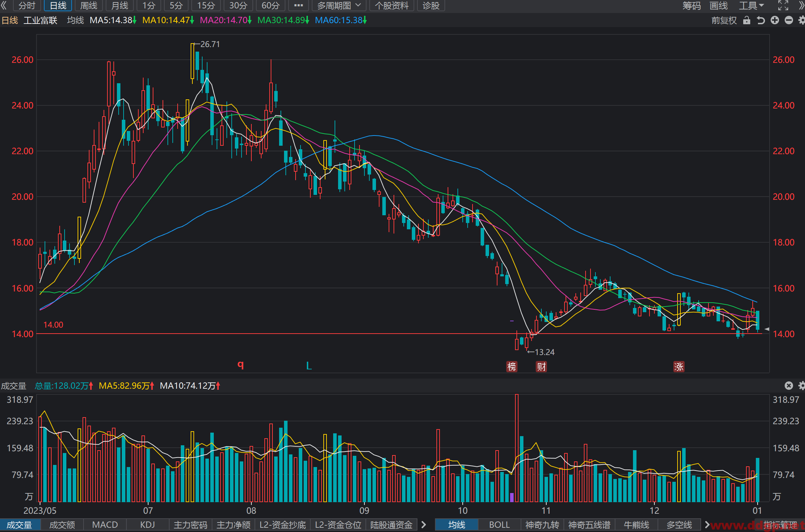The image size is (805, 532).
Task: Toggle 前复权 price adjustment mode
Action: (x=724, y=20)
